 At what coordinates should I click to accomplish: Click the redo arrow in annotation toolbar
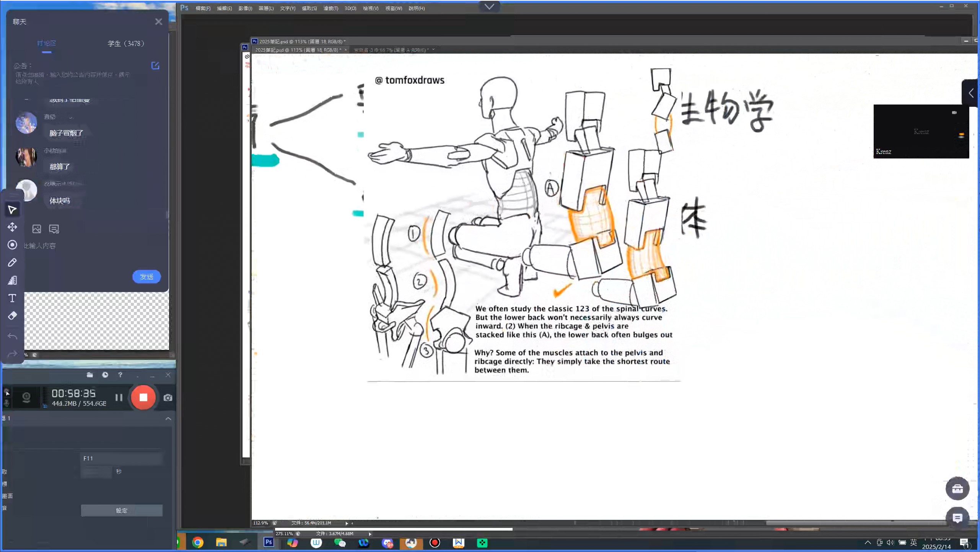[12, 354]
